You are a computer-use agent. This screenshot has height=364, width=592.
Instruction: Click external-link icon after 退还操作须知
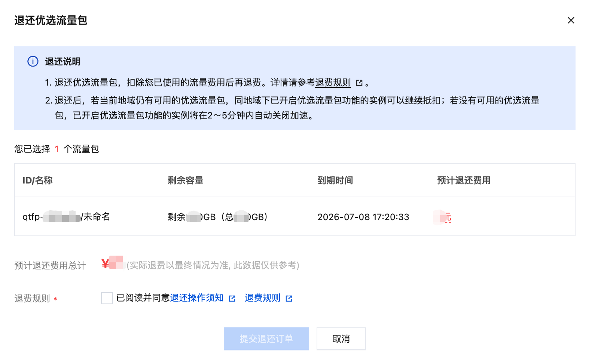click(232, 298)
